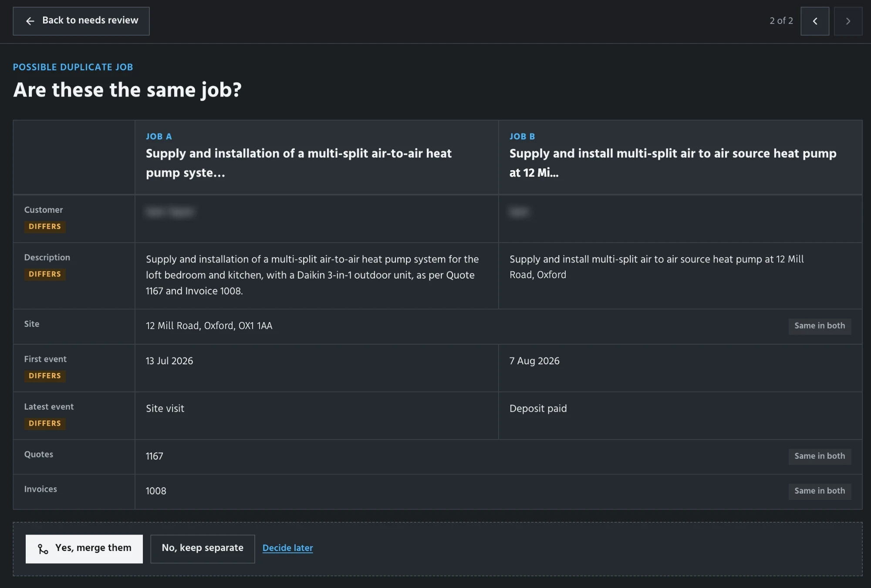
Task: Click the Quotes row 'Same in both' tag
Action: click(x=819, y=456)
